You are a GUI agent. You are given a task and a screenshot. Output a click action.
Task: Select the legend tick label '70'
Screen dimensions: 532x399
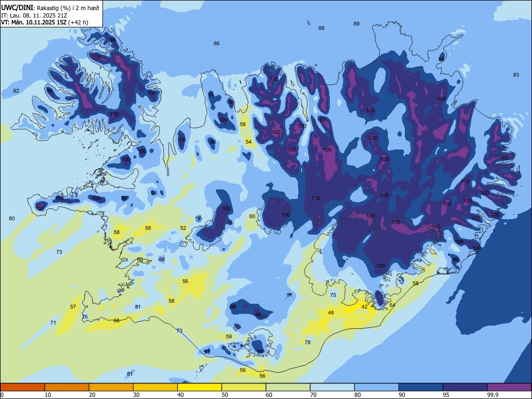pos(313,395)
